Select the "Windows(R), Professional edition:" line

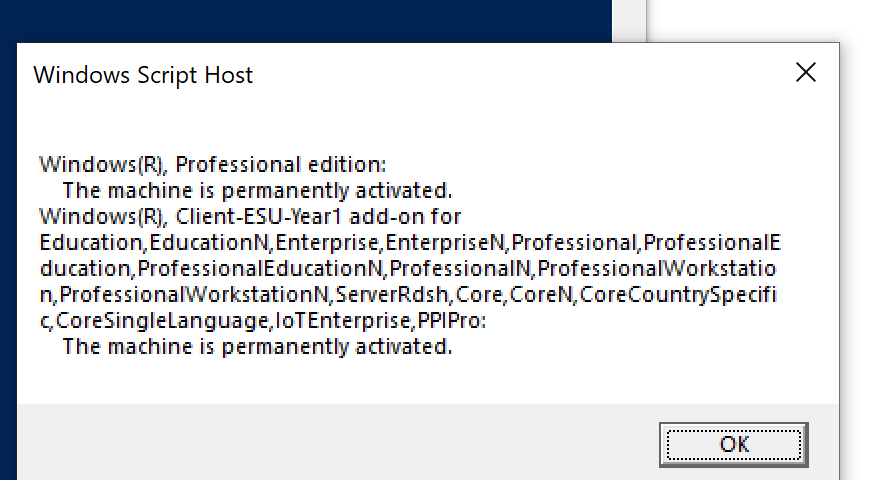click(212, 164)
